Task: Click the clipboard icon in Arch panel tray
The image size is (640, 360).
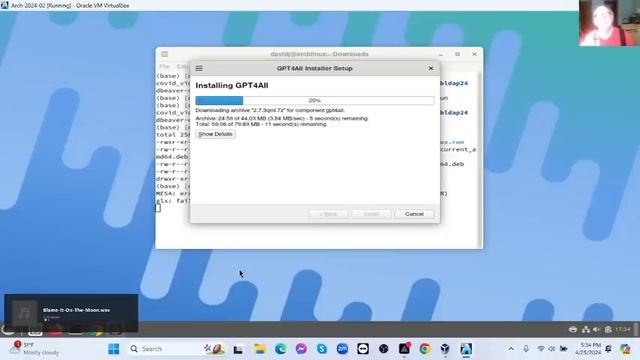Action: click(608, 329)
